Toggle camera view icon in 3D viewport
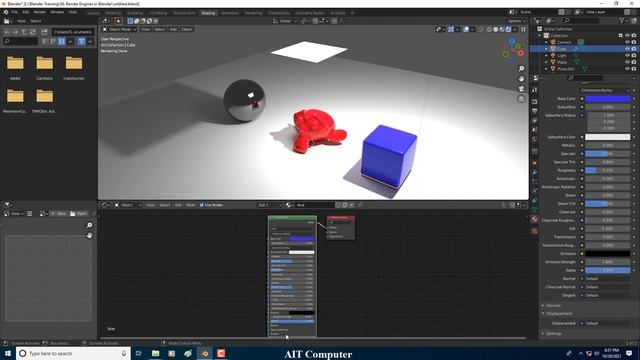The width and height of the screenshot is (640, 360). point(521,89)
